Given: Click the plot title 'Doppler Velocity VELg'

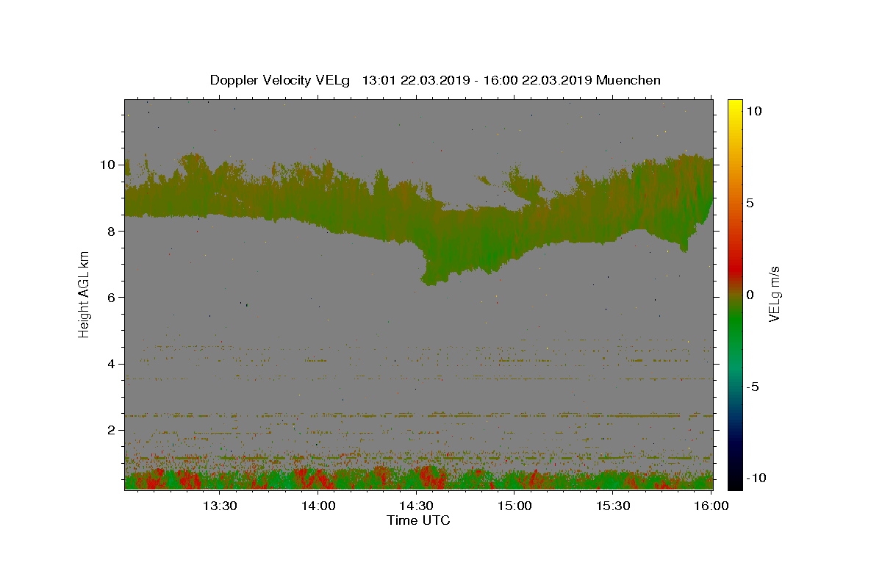Looking at the screenshot, I should pos(279,80).
